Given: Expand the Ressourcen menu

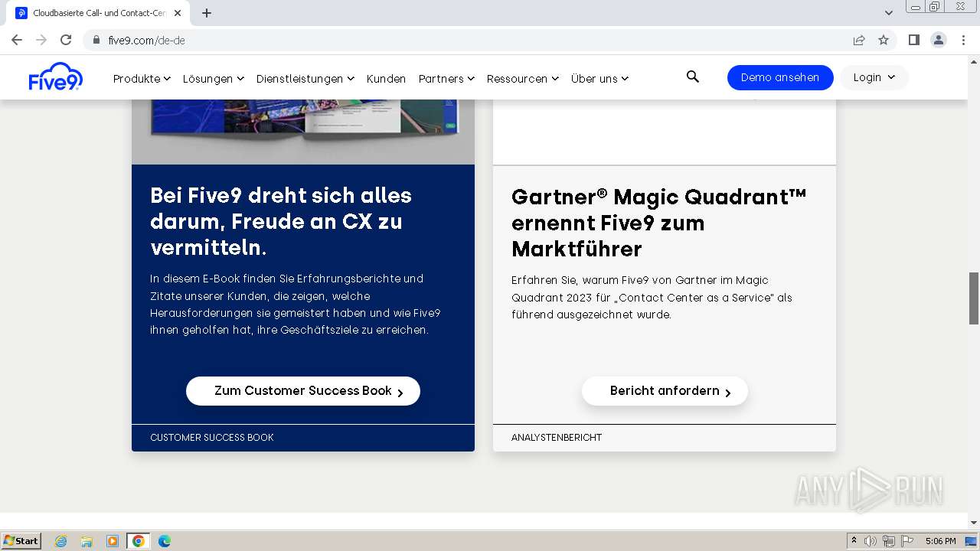Looking at the screenshot, I should (x=523, y=78).
